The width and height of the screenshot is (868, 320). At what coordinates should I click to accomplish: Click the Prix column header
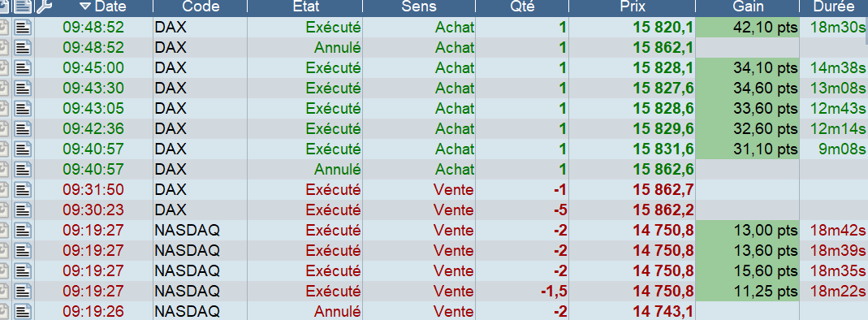point(633,6)
